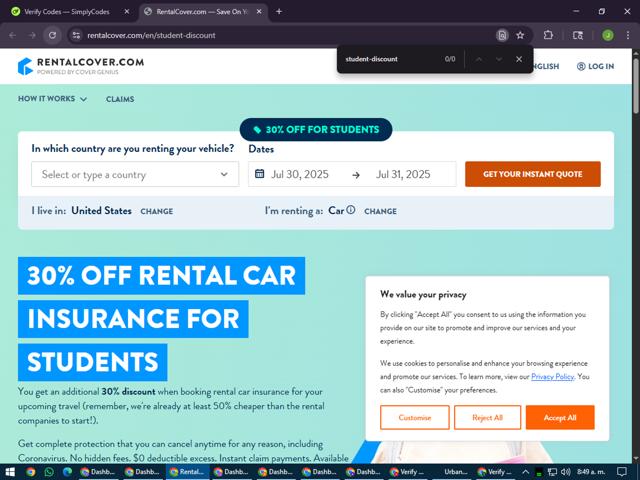This screenshot has height=480, width=640.
Task: Open the Rental... taskbar window
Action: [187, 472]
